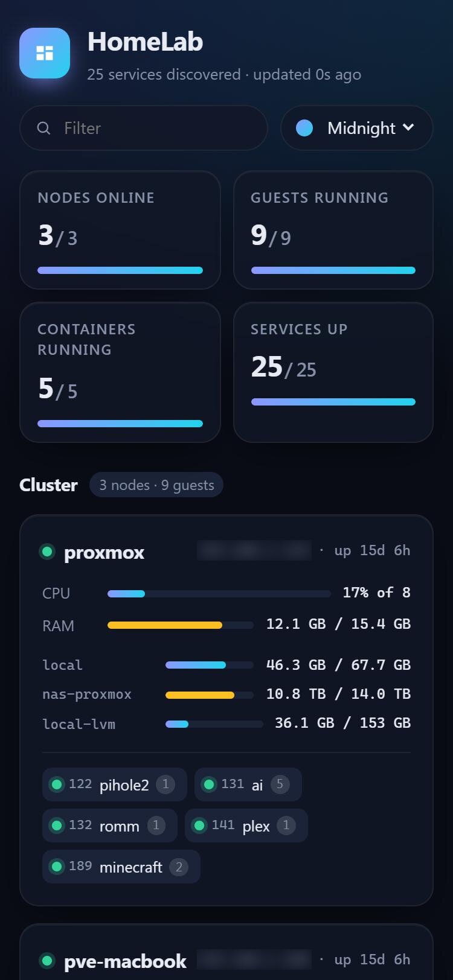The width and height of the screenshot is (453, 980).
Task: Click the nas-proxmox storage label
Action: click(87, 695)
